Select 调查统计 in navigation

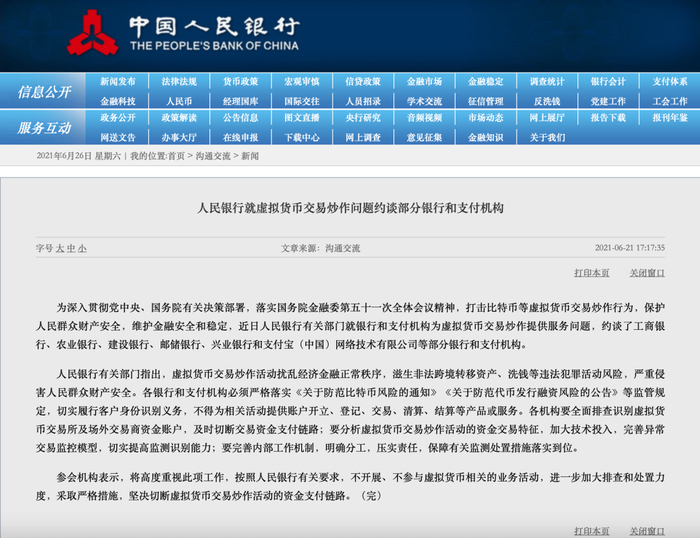pos(547,81)
